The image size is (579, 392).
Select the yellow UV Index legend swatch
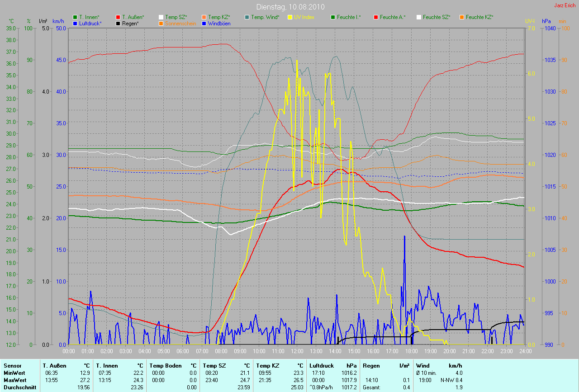(x=290, y=17)
